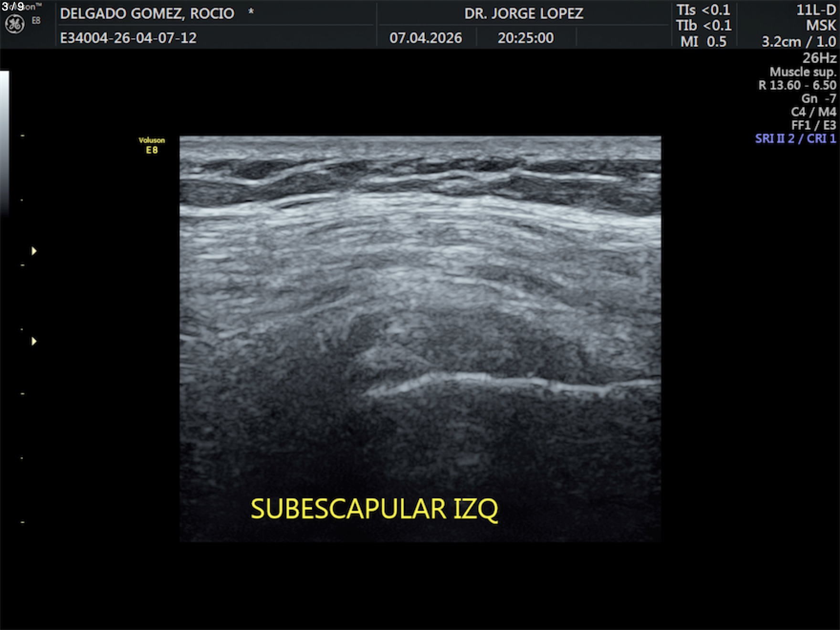Click the MI 0.5 mechanical index readout

click(703, 42)
